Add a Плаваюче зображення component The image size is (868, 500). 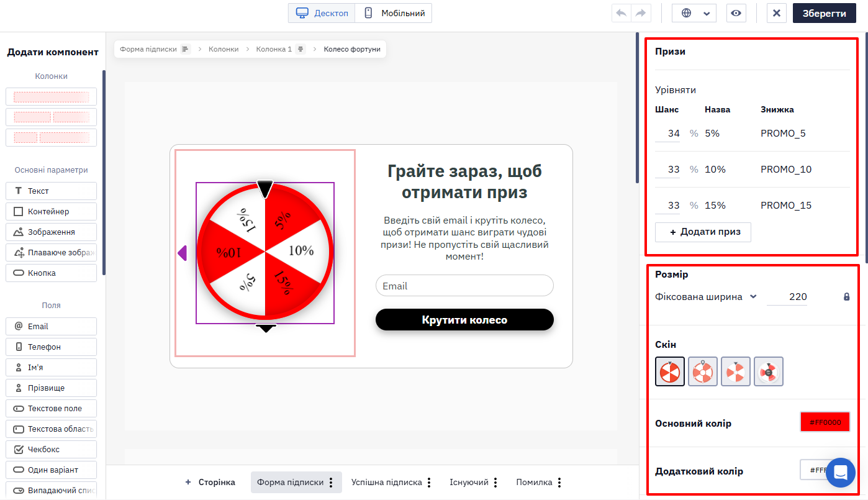(52, 252)
